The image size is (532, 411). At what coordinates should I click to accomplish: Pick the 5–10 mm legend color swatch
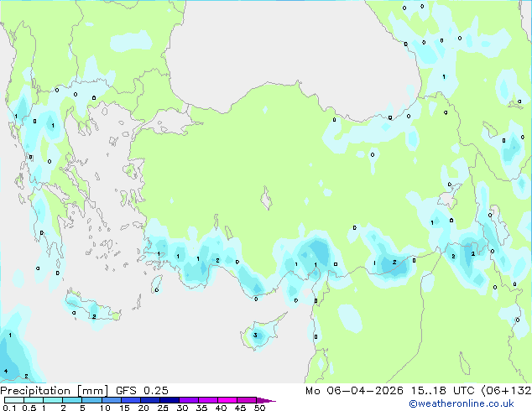[91, 400]
